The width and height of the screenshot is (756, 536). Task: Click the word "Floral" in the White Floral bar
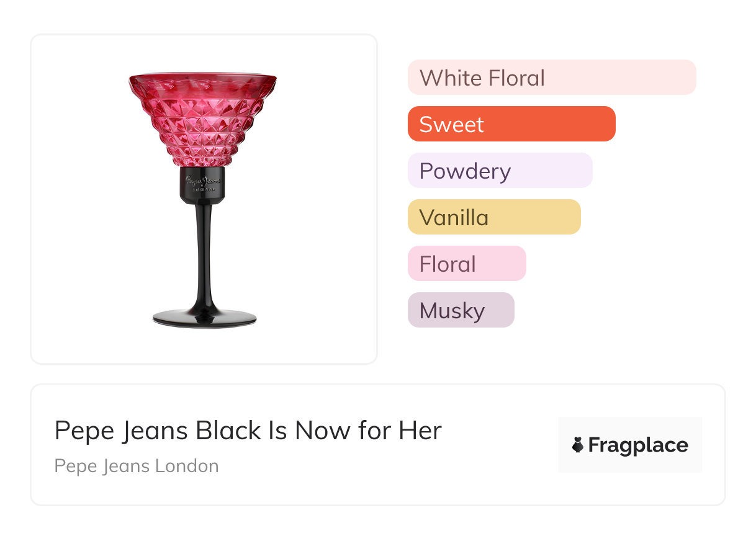click(516, 78)
